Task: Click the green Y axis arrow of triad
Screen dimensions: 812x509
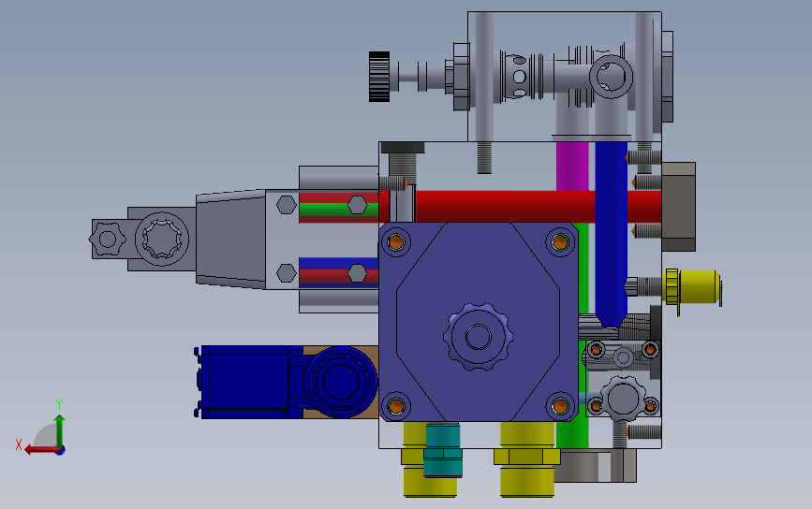Action: (60, 430)
